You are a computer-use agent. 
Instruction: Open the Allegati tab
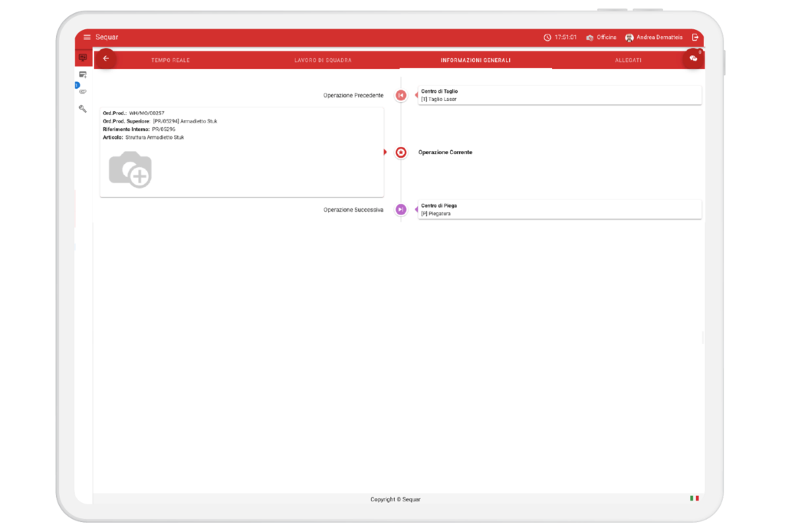tap(628, 60)
